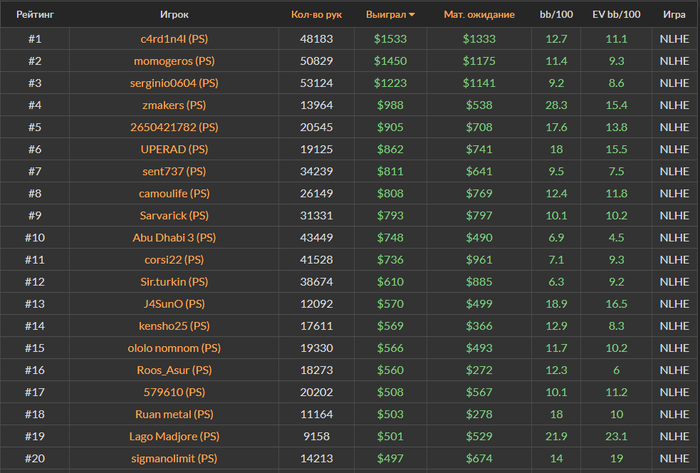The image size is (700, 473).
Task: Select ololo nomnom (PS) player
Action: pos(174,348)
